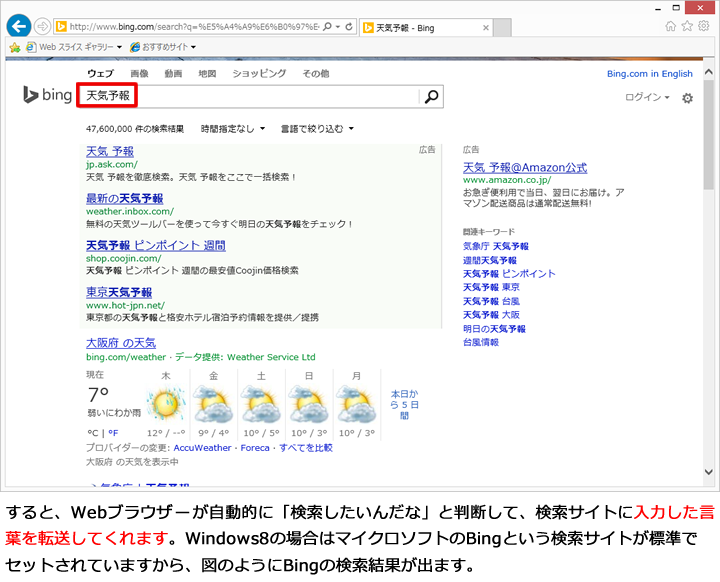Select the ショッピング search category
The image size is (720, 582).
click(259, 73)
